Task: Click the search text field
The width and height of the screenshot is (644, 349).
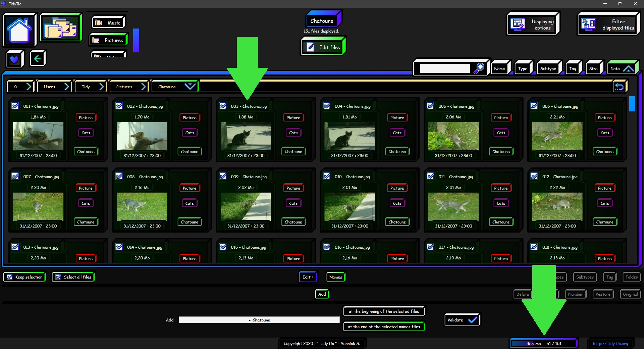Action: pyautogui.click(x=445, y=68)
